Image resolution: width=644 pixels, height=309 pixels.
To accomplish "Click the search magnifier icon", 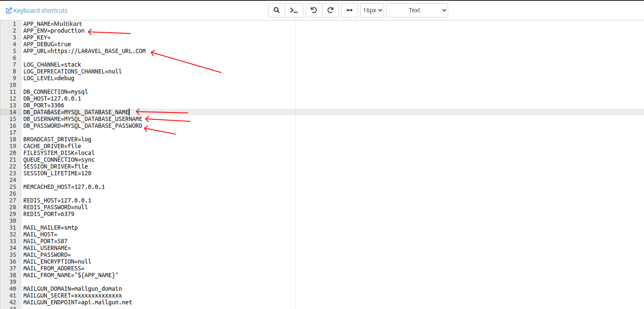I will 277,10.
